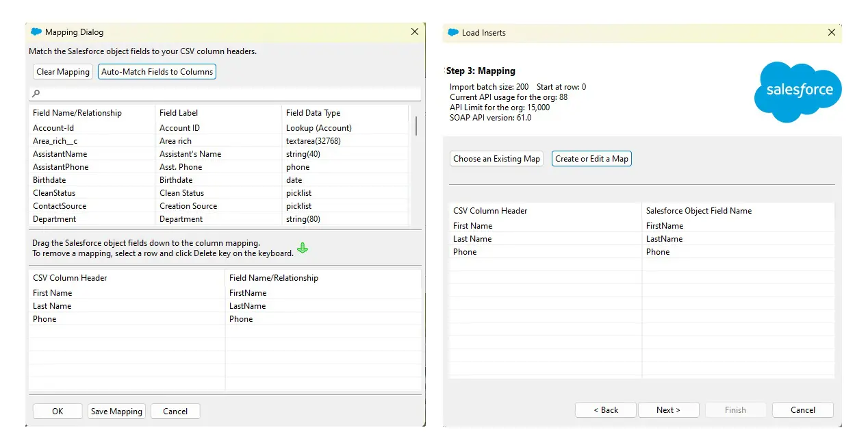Image resolution: width=868 pixels, height=443 pixels.
Task: Sort by Field Data Type header
Action: tap(313, 113)
